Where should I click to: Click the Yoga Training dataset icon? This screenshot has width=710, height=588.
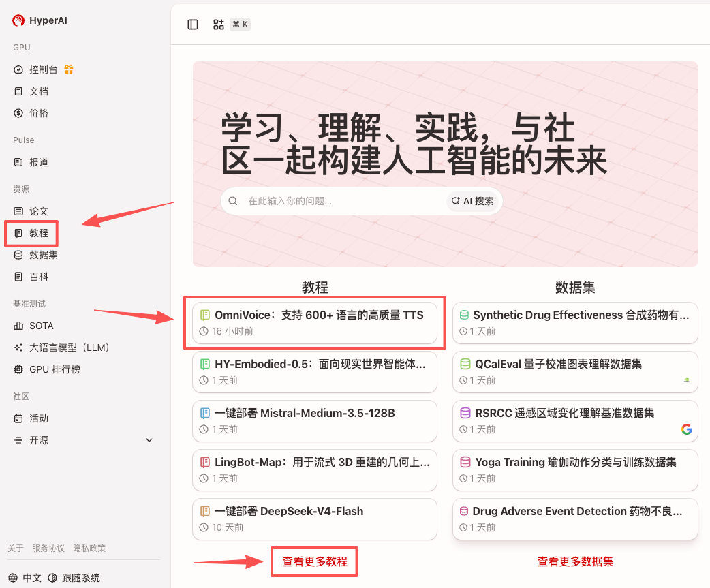(465, 462)
